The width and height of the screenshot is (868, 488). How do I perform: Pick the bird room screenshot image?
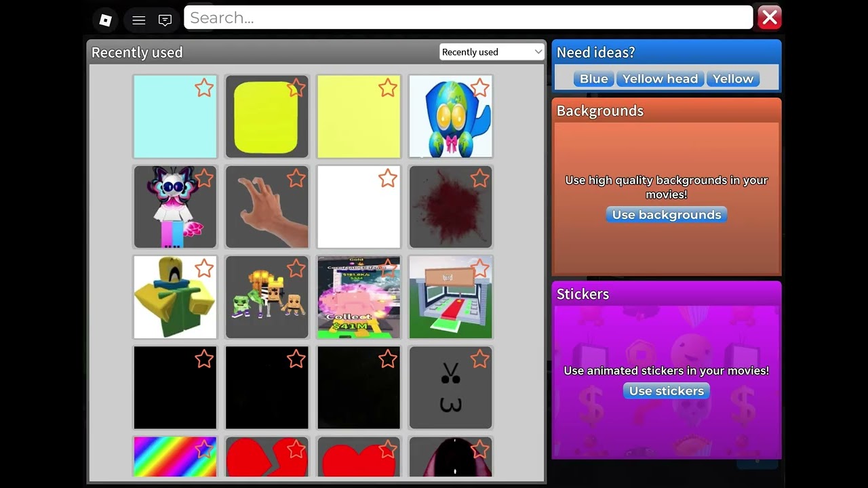(450, 297)
